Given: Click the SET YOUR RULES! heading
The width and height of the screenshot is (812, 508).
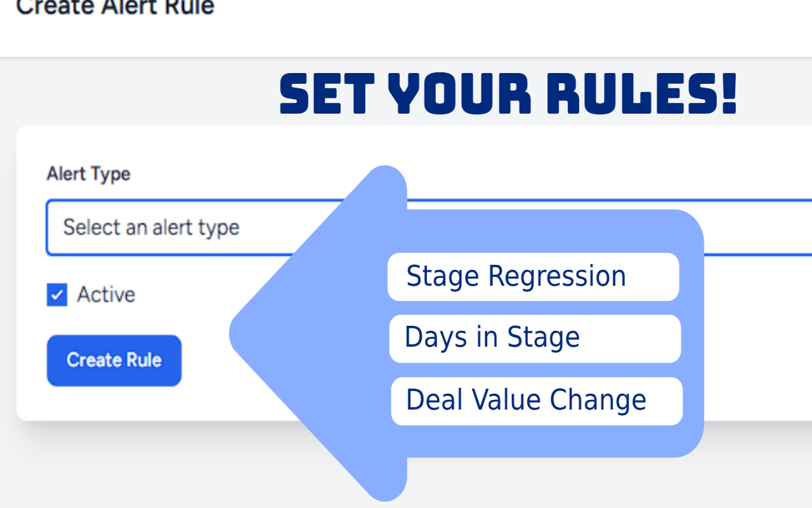Looking at the screenshot, I should point(508,94).
